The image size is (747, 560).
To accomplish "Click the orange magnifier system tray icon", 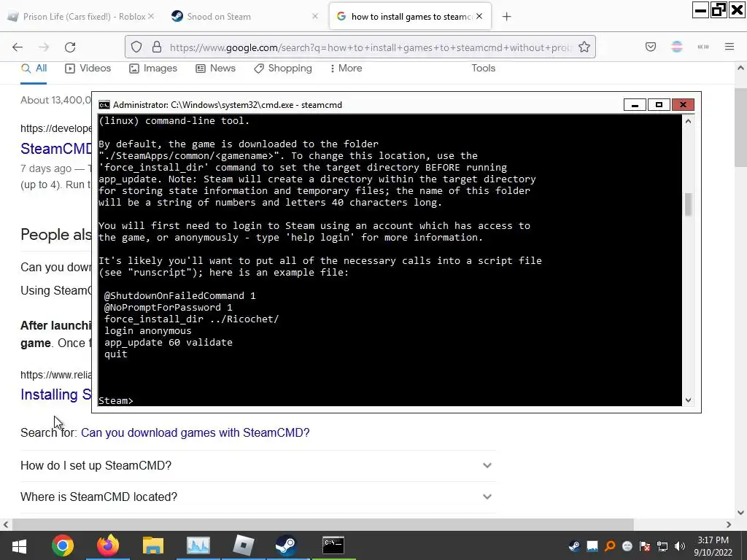I will pyautogui.click(x=610, y=547).
